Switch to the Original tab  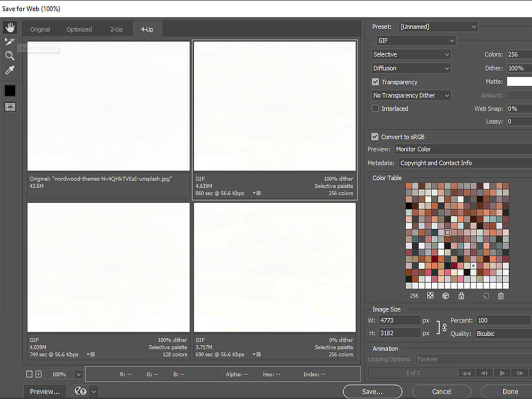(x=40, y=29)
